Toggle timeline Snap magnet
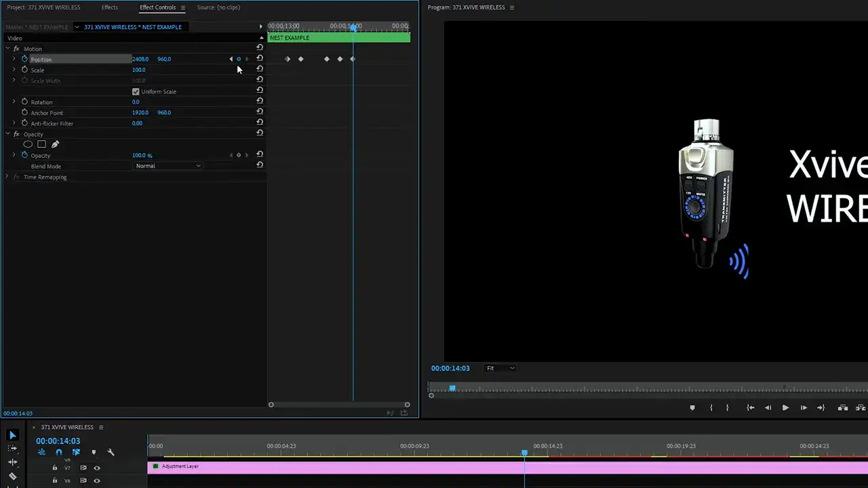Image resolution: width=868 pixels, height=488 pixels. pyautogui.click(x=59, y=452)
